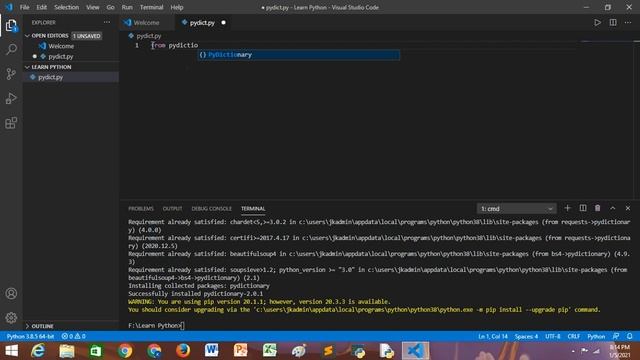Open Microsoft Word from the taskbar
The height and width of the screenshot is (360, 640).
click(x=211, y=351)
